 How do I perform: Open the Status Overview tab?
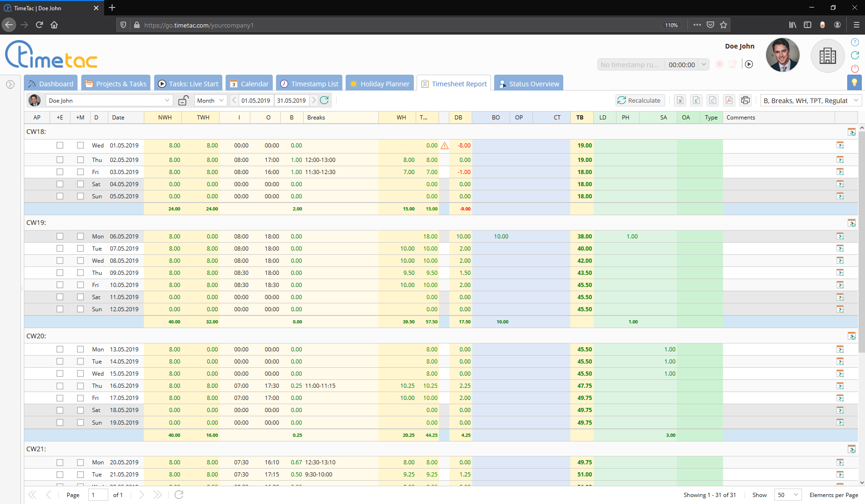[529, 84]
